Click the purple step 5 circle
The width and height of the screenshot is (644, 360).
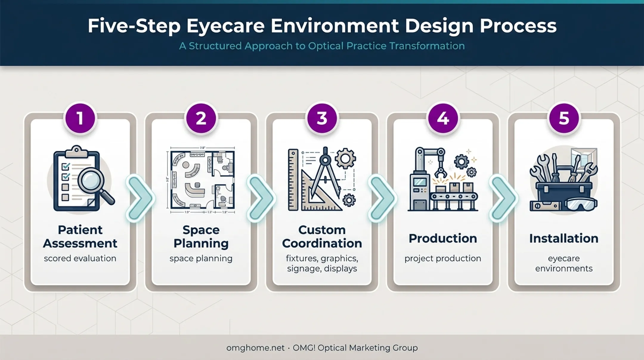coord(564,118)
